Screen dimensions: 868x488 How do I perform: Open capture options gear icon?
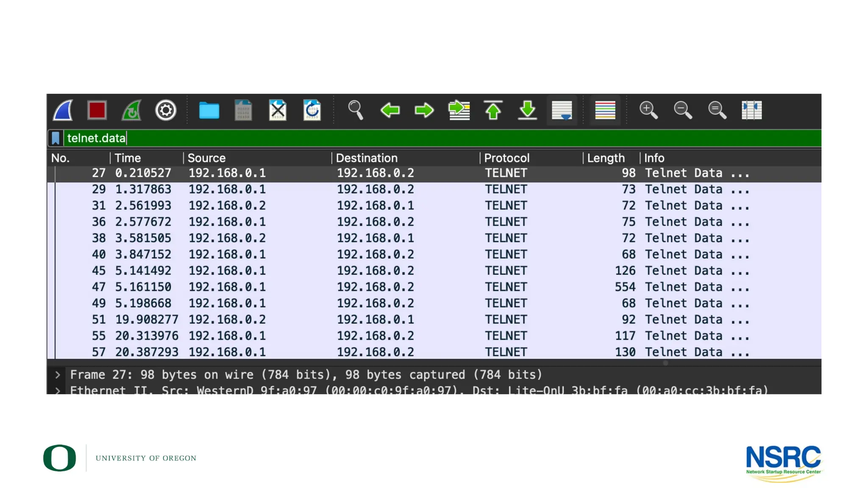[166, 111]
